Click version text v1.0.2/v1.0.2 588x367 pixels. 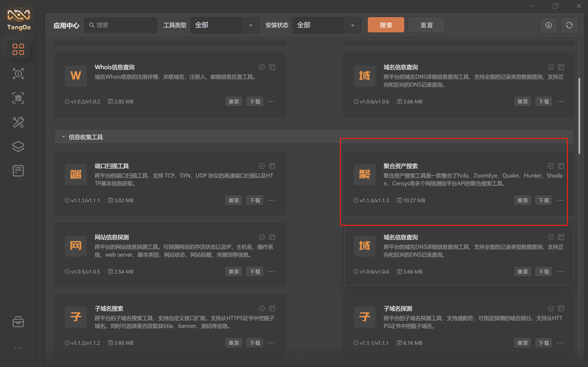point(85,101)
